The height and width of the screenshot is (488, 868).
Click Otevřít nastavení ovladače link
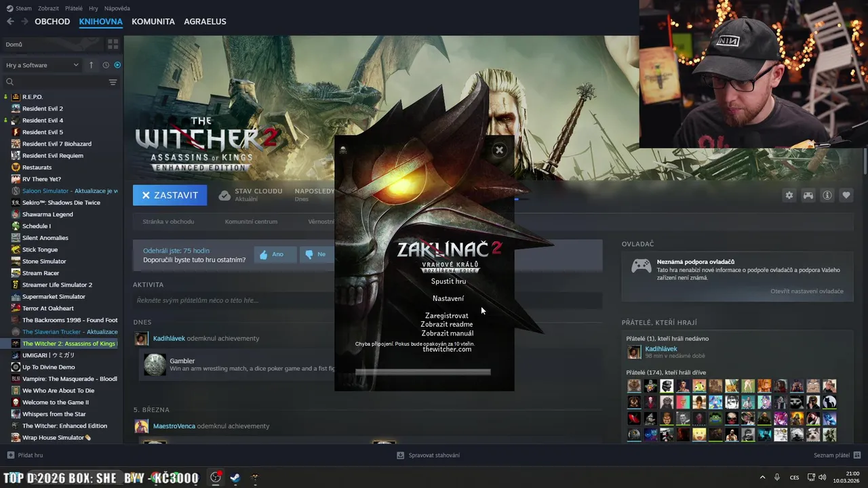[x=807, y=291]
